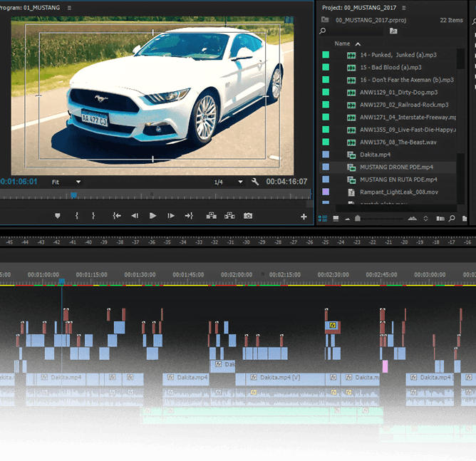The height and width of the screenshot is (461, 476).
Task: Add a marker in the Program monitor
Action: point(58,216)
